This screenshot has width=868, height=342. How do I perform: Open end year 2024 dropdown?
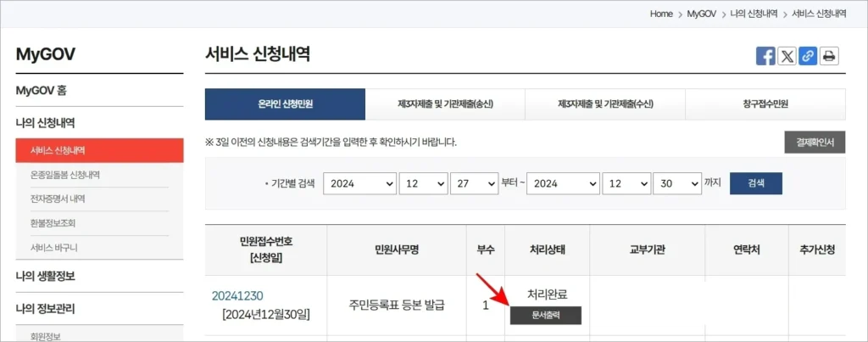coord(563,183)
